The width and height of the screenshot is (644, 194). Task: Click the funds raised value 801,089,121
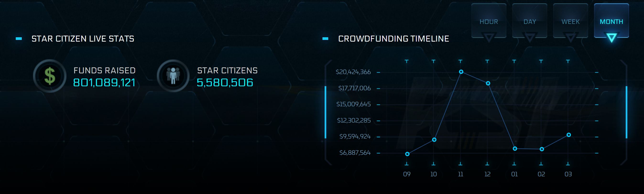pyautogui.click(x=104, y=82)
